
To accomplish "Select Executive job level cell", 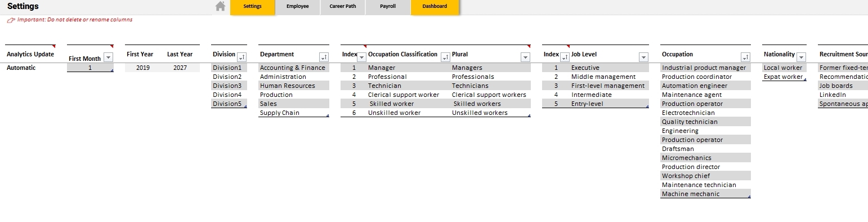I will point(609,68).
